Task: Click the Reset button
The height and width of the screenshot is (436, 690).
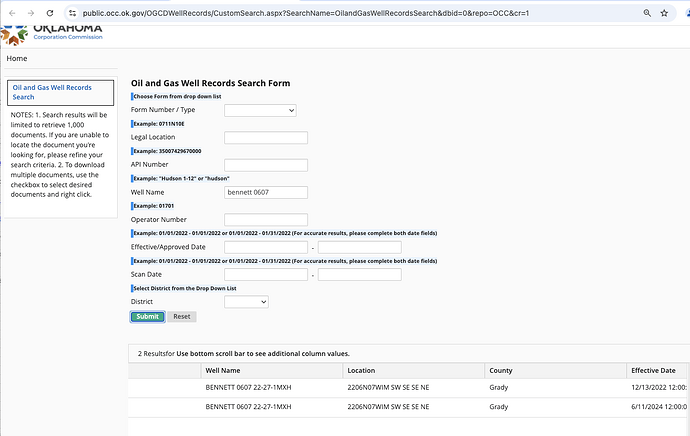Action: (x=181, y=317)
